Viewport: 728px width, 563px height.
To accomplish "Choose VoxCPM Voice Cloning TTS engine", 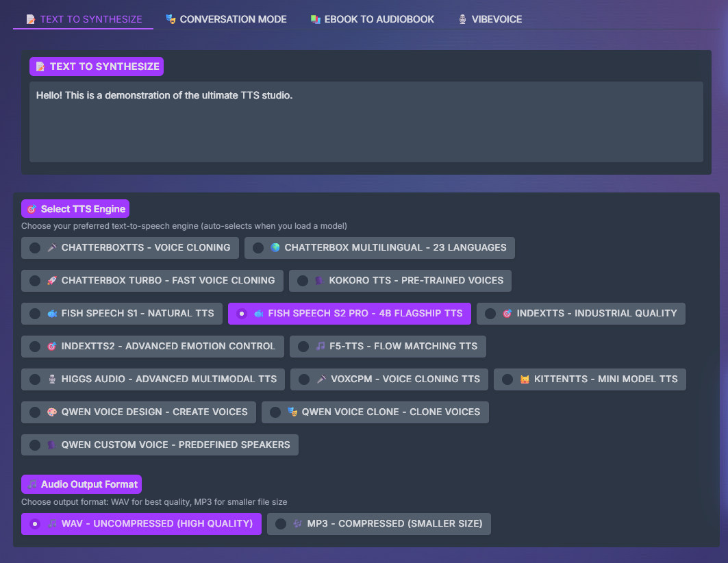I will click(304, 379).
